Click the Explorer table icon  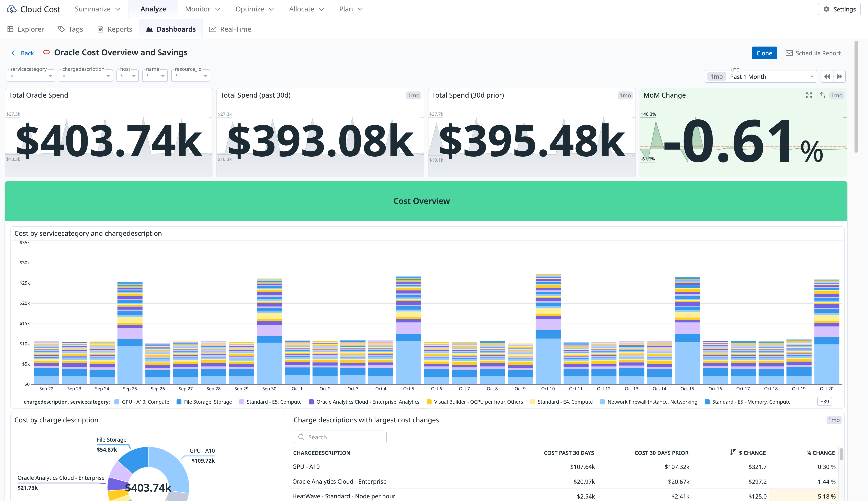[x=10, y=29]
